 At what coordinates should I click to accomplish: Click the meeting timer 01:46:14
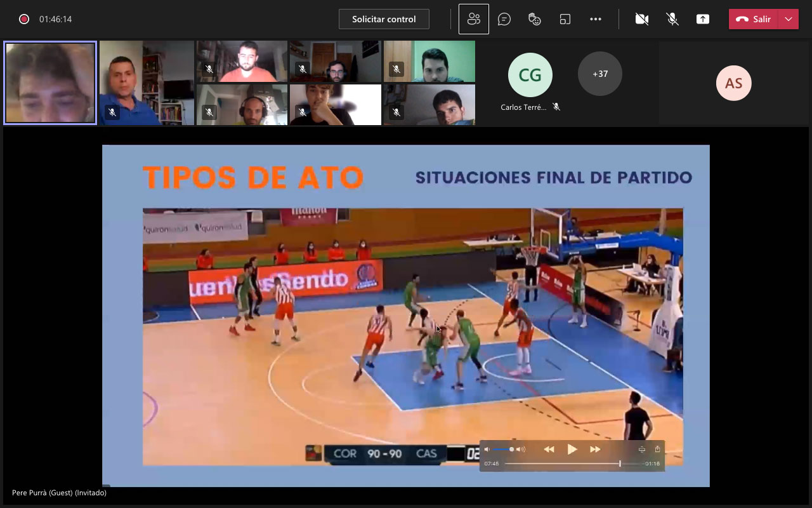coord(55,19)
